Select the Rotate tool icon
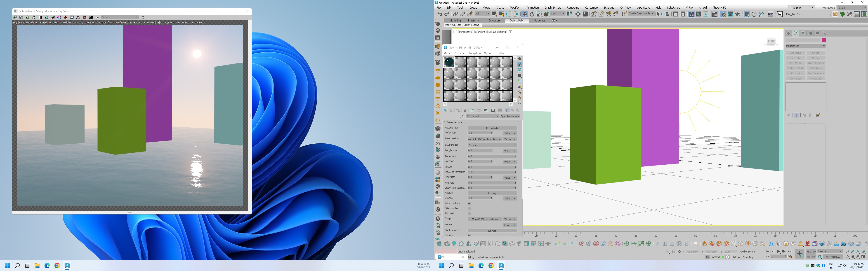The image size is (868, 271). (x=532, y=14)
